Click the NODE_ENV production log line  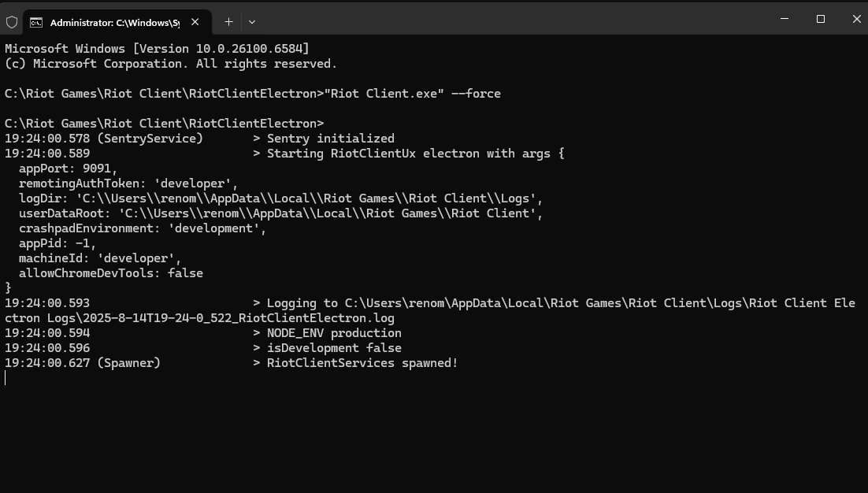tap(203, 333)
